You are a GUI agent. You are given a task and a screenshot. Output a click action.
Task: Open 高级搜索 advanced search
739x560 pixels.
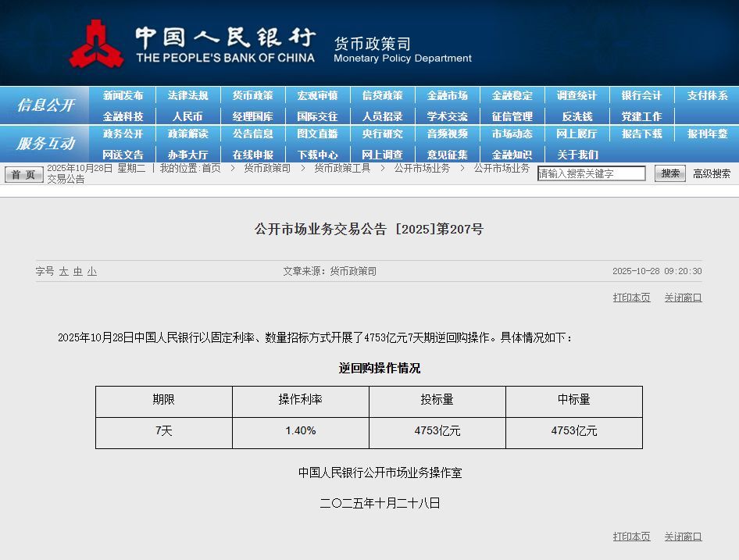713,173
